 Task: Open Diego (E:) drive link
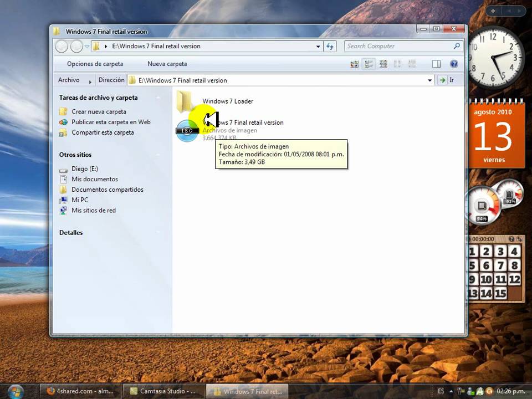coord(84,169)
